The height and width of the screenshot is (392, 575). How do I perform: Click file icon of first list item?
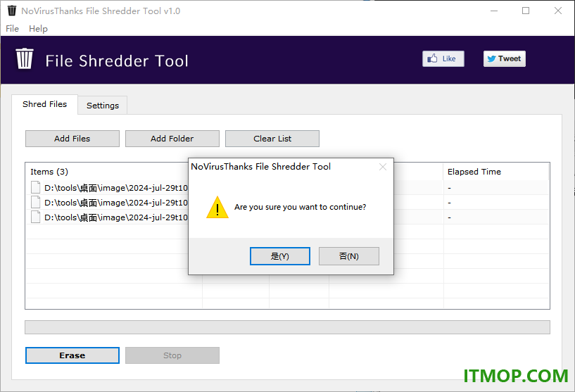pyautogui.click(x=36, y=187)
